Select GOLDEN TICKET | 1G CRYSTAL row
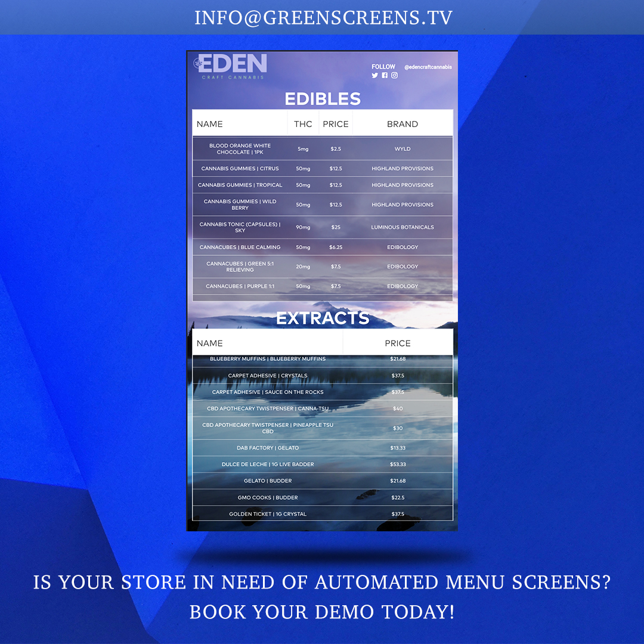Viewport: 644px width, 644px height. coord(323,514)
